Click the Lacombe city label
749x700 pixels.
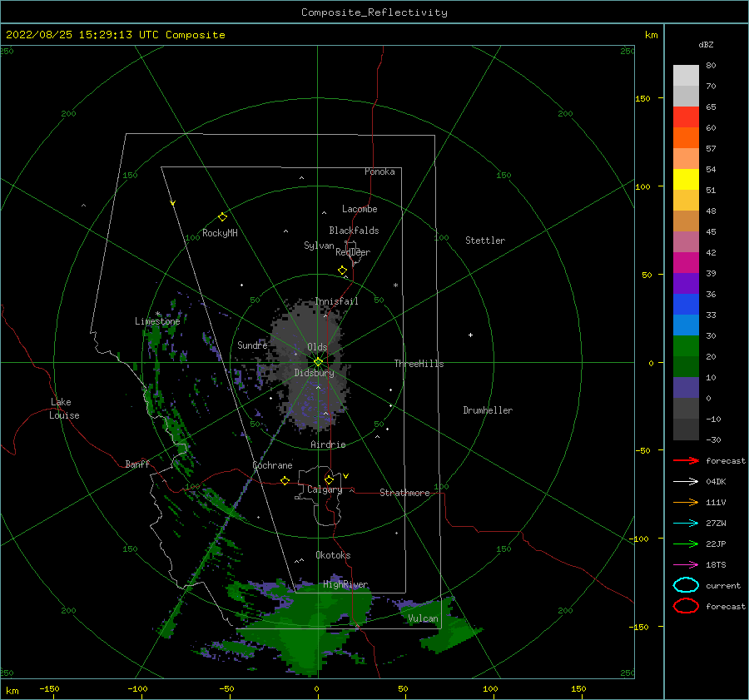(x=360, y=209)
